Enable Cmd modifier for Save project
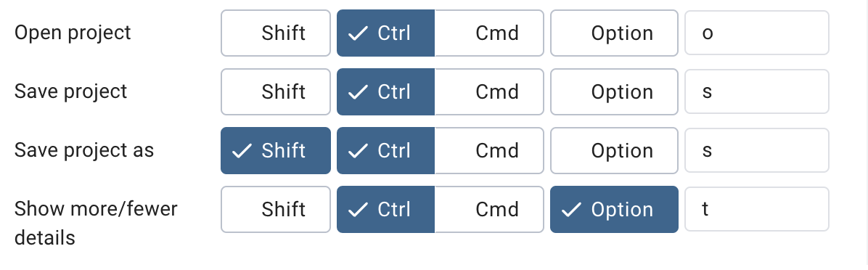Viewport: 868px width, 270px height. tap(489, 92)
